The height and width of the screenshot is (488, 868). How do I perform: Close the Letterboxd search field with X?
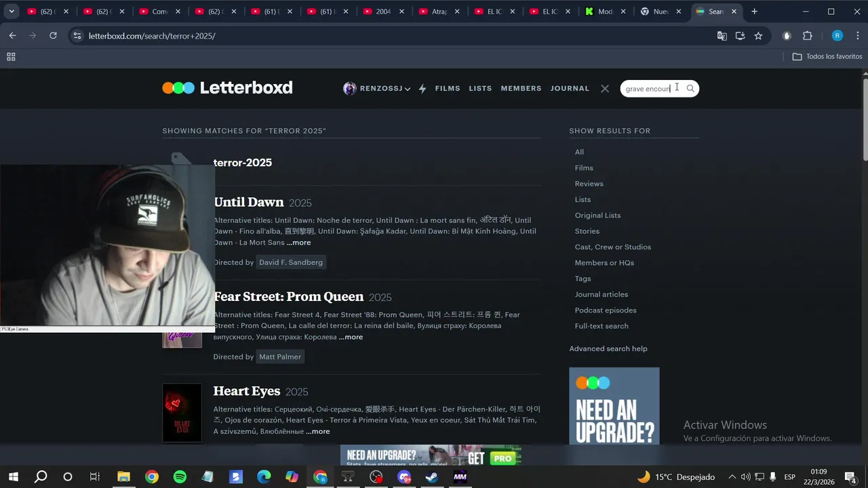coord(605,89)
